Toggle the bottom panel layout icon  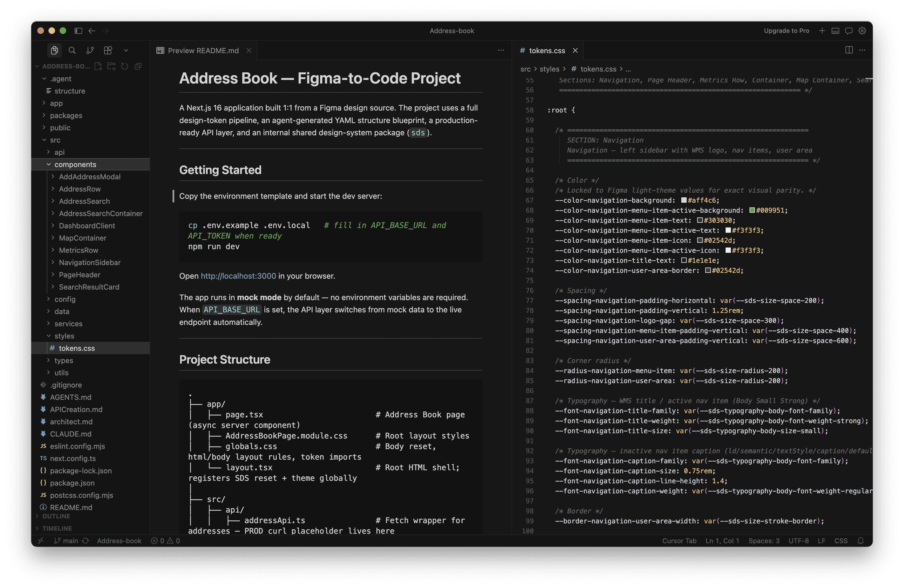coord(835,31)
